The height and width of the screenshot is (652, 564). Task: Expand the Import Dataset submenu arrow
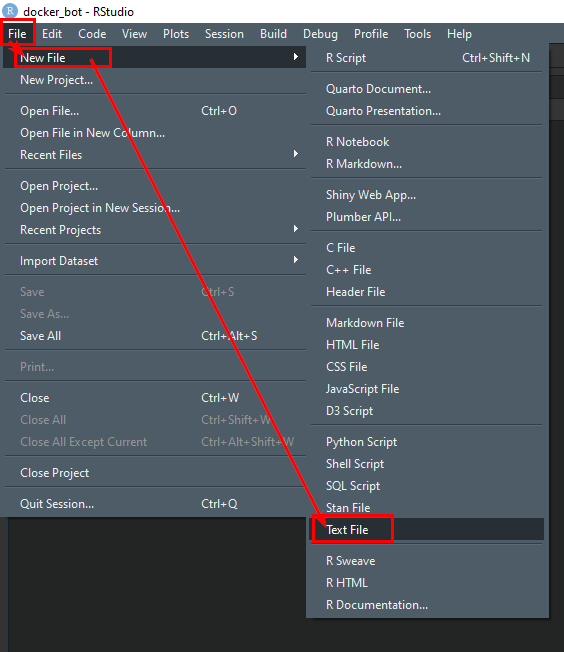tap(296, 260)
